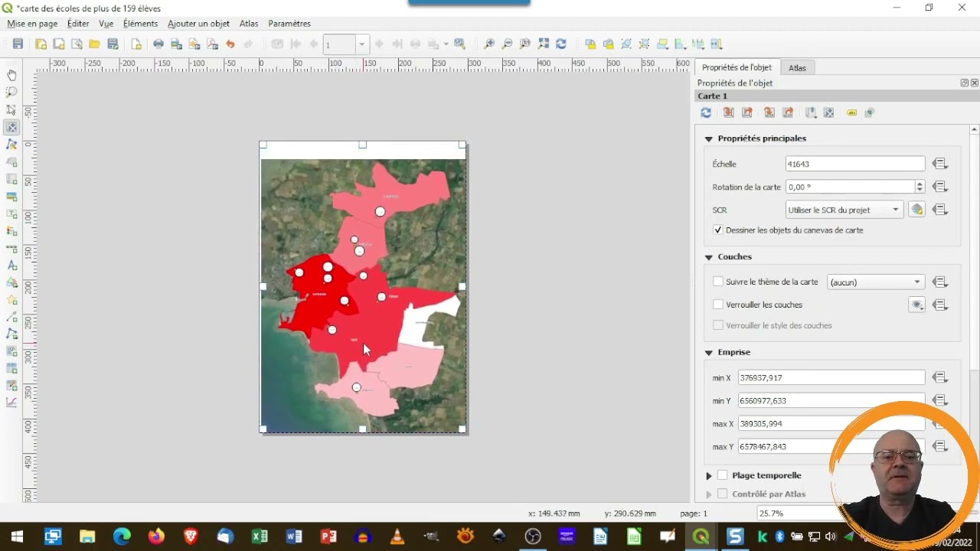
Task: Open data-defined override for min Y
Action: click(940, 400)
